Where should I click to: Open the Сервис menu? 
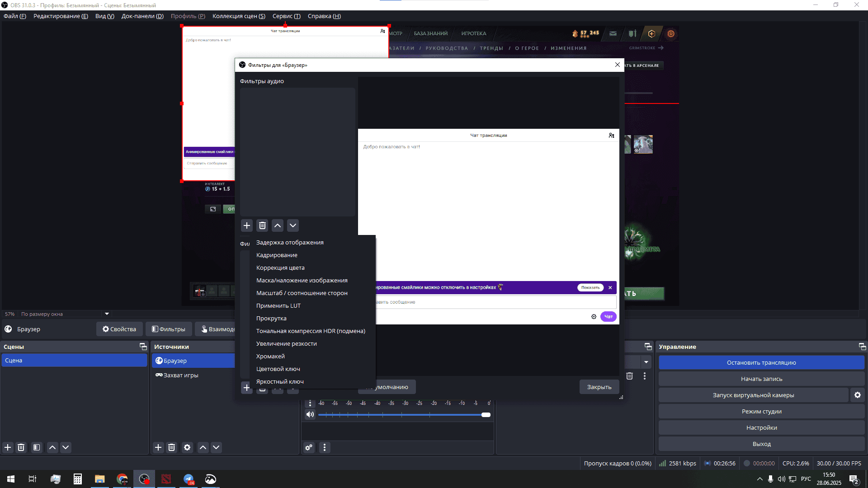coord(286,16)
